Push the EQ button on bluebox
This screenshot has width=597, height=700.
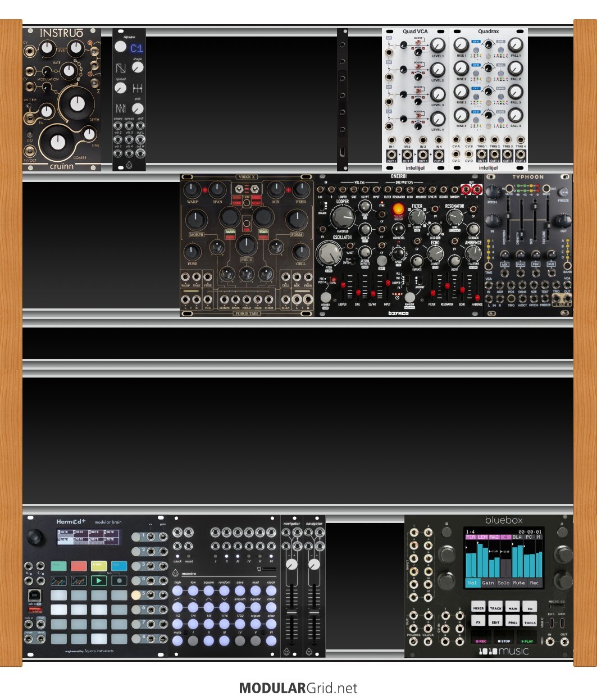tap(530, 607)
